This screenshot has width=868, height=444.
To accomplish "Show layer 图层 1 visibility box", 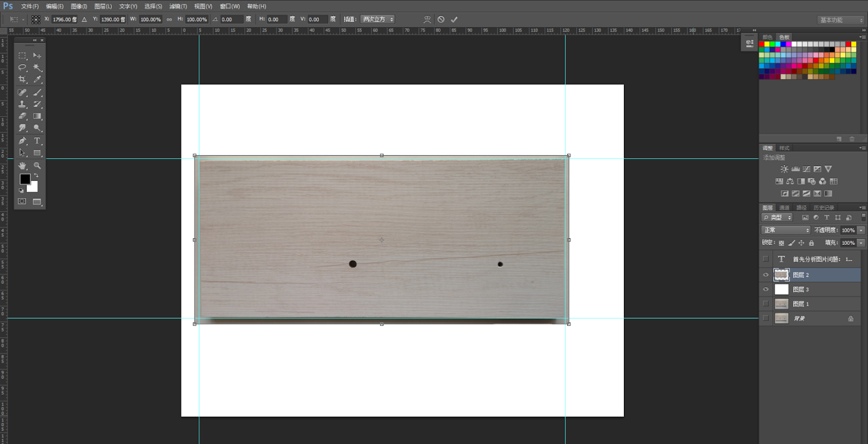I will pyautogui.click(x=766, y=304).
